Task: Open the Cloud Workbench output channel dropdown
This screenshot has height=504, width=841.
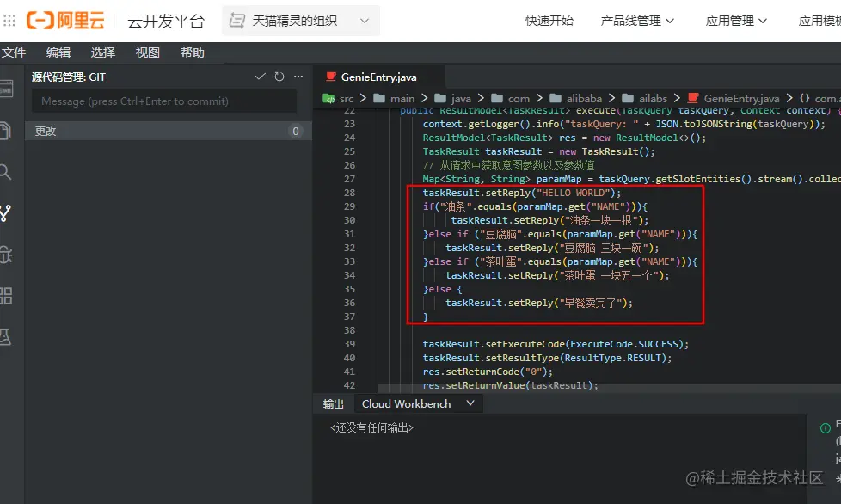Action: pyautogui.click(x=419, y=403)
